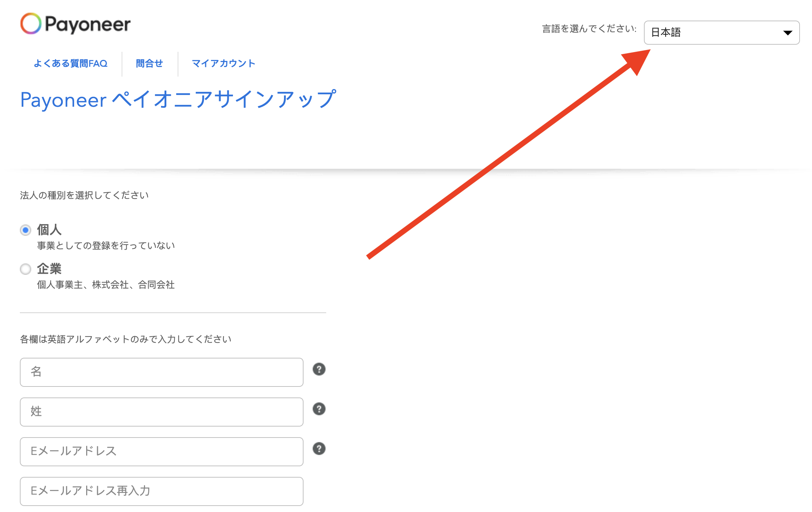Screen dimensions: 812x512
Task: Click the Payoneer ペイオニアサインアップ heading
Action: pyautogui.click(x=178, y=100)
